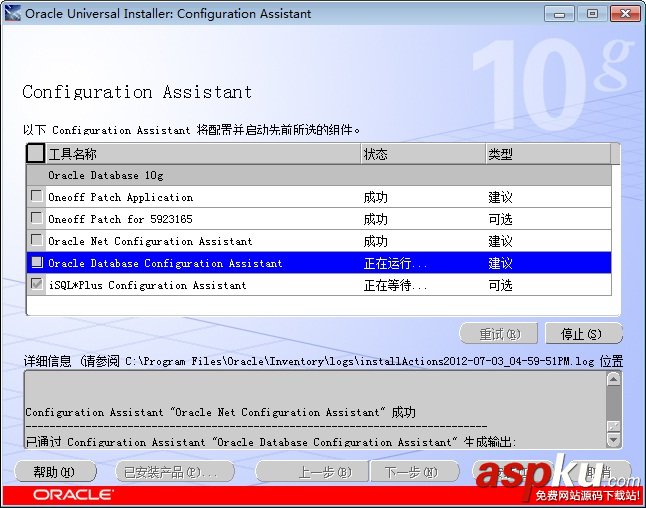This screenshot has width=646, height=508.
Task: Maximize the Oracle Universal Installer window
Action: (592, 14)
